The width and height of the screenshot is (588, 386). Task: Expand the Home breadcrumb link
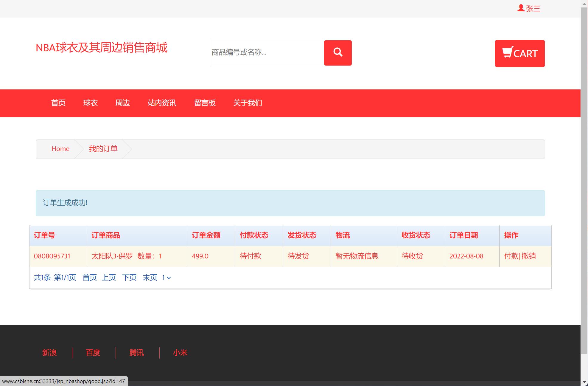point(60,149)
